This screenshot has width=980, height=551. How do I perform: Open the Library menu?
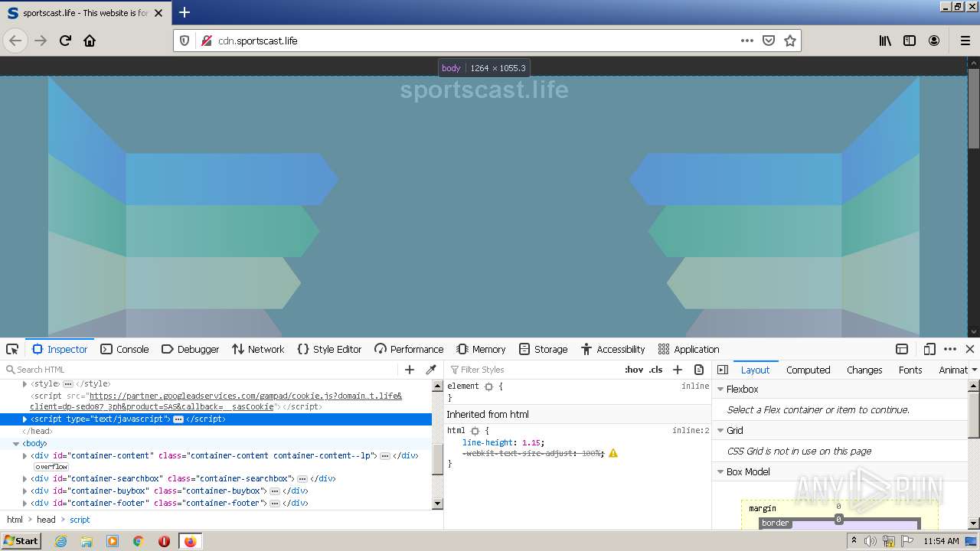(x=885, y=41)
